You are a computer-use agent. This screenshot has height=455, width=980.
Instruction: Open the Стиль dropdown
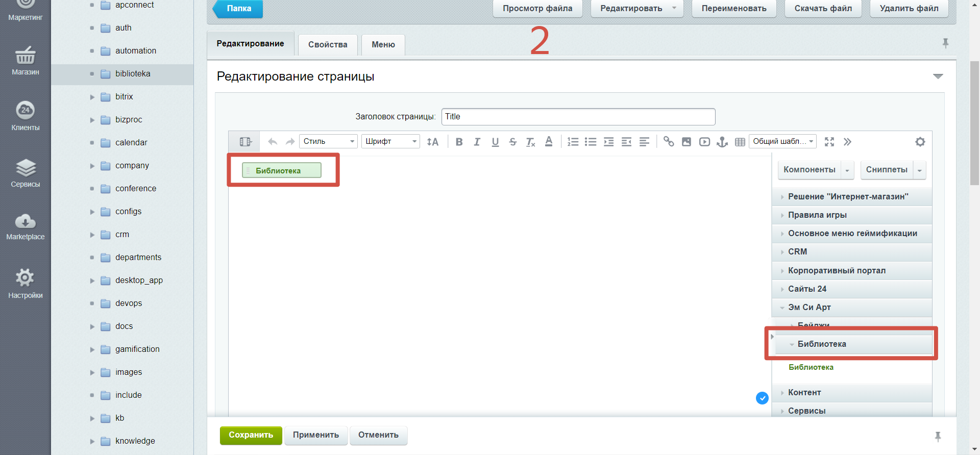click(x=328, y=141)
